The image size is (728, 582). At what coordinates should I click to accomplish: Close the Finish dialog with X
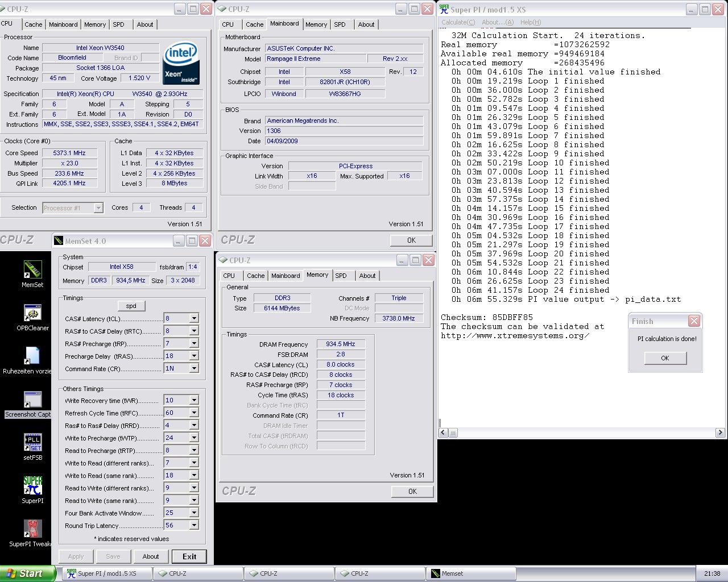point(694,321)
